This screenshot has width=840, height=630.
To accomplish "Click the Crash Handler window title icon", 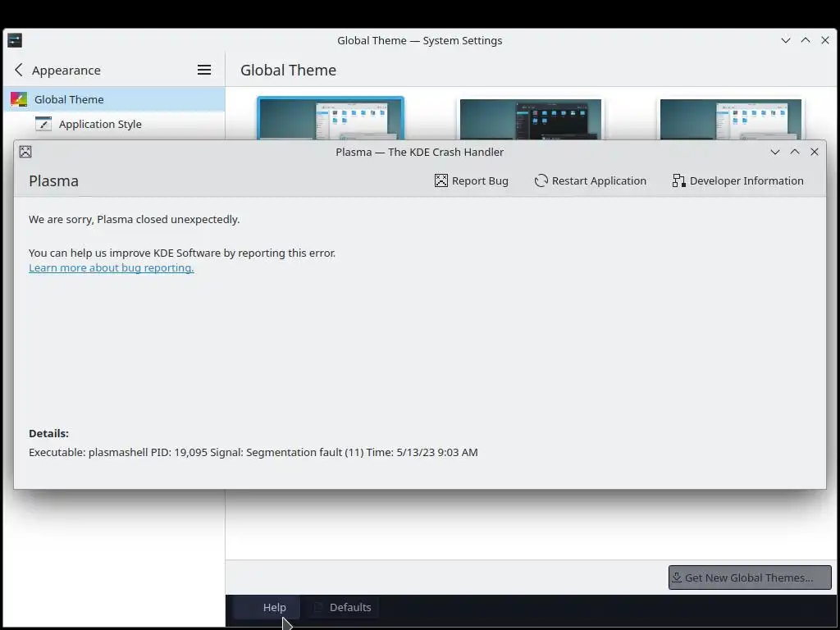I will click(x=25, y=152).
